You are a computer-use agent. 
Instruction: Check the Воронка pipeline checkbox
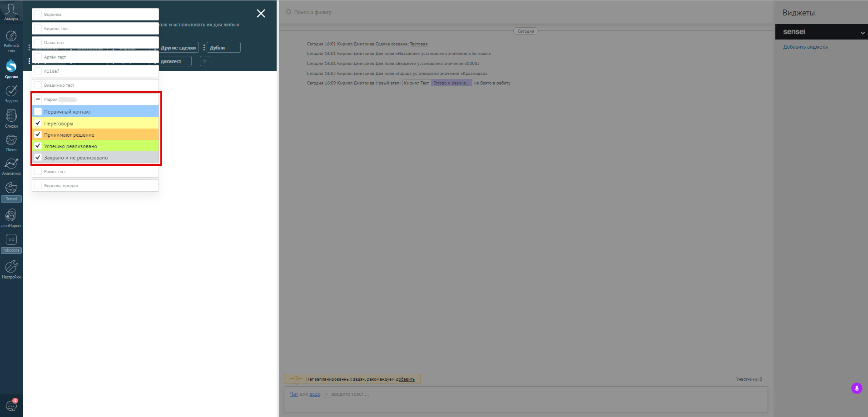tap(38, 15)
